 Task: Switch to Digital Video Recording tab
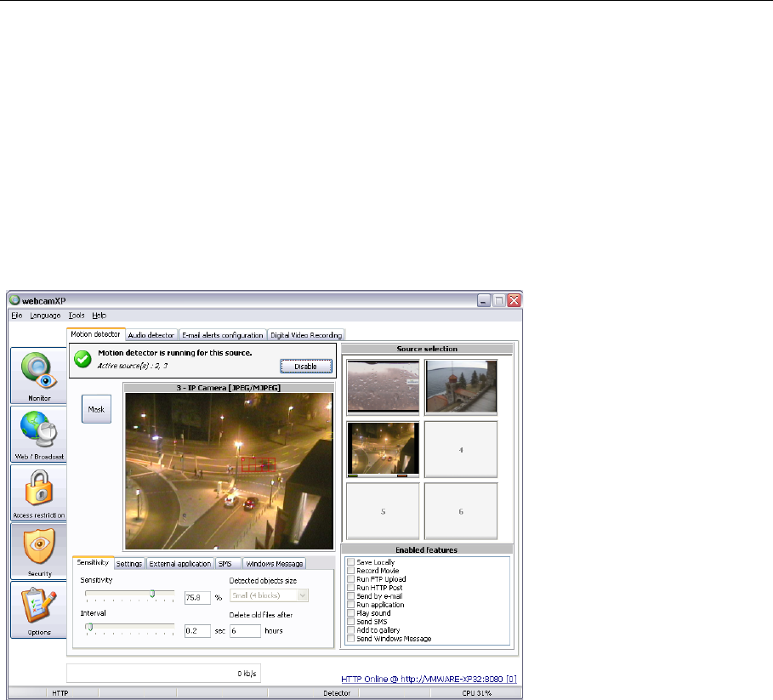pyautogui.click(x=306, y=335)
